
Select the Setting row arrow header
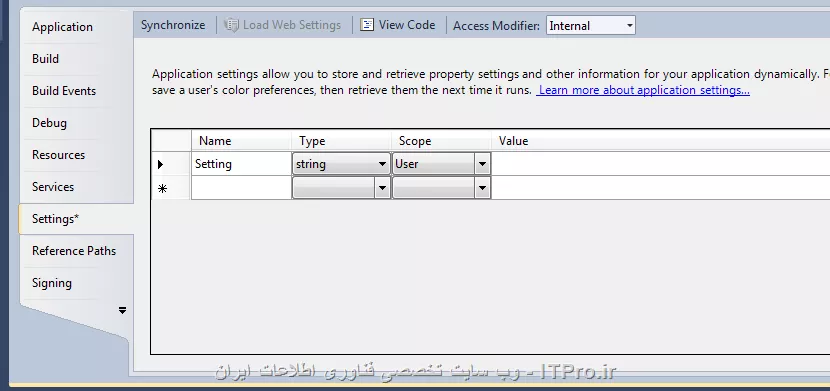point(171,164)
